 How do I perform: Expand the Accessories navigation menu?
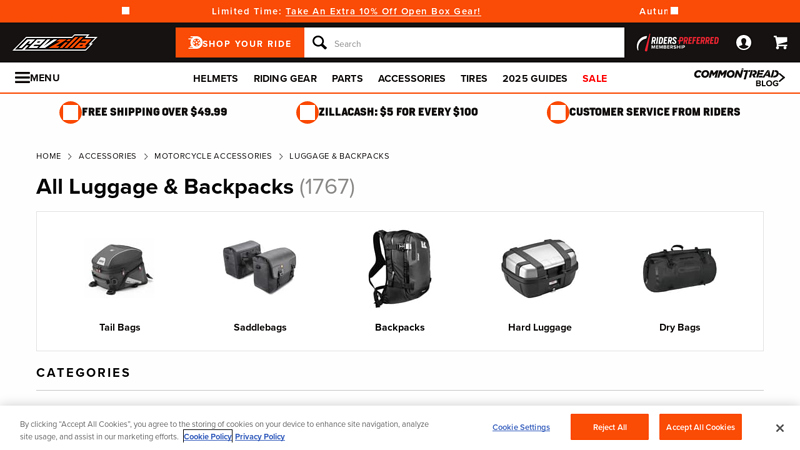[412, 79]
